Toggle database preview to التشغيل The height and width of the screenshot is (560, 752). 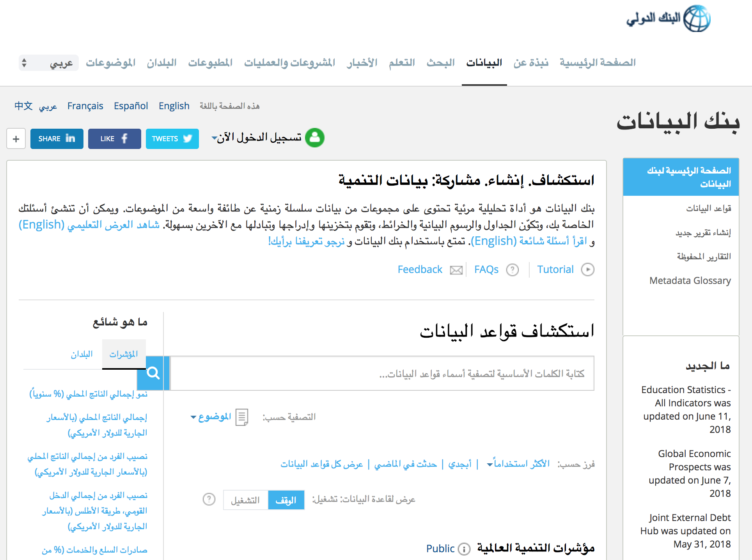(x=245, y=500)
